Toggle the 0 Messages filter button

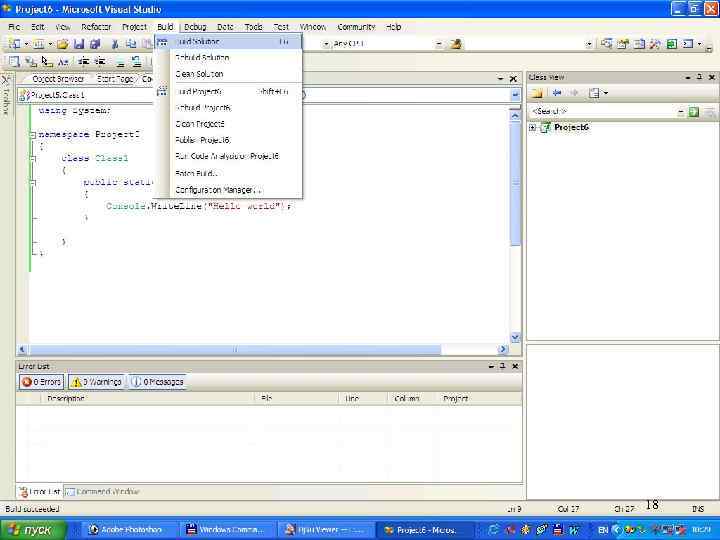click(157, 382)
